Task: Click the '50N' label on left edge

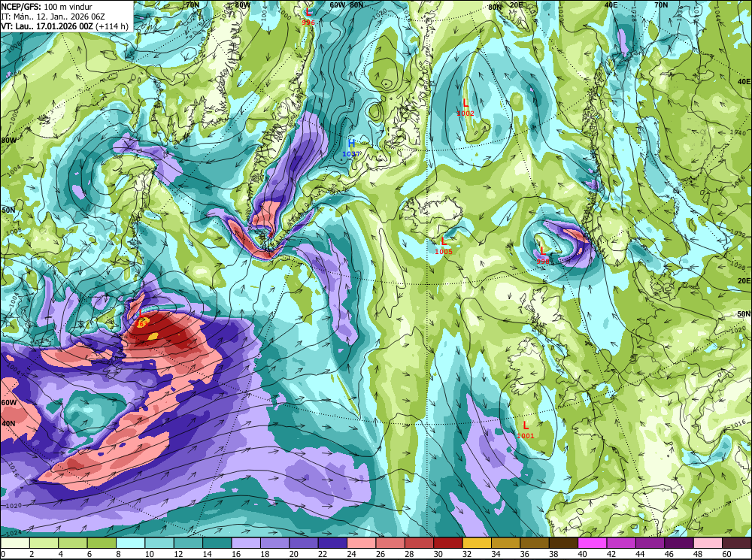Action: point(8,210)
